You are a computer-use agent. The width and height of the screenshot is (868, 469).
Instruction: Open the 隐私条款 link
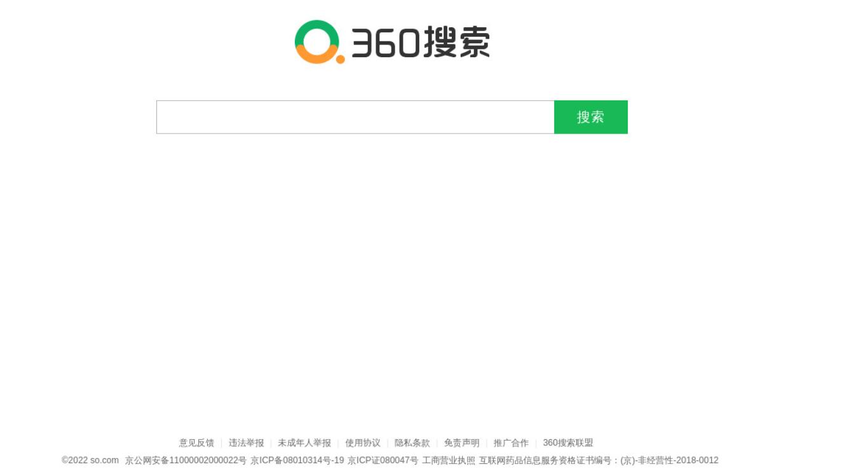(x=412, y=443)
